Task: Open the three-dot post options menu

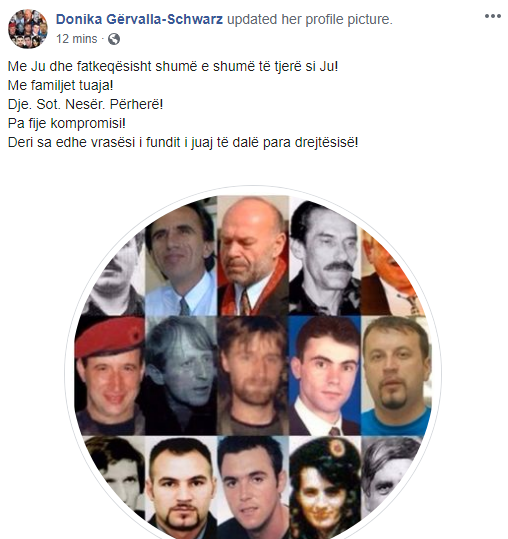Action: pyautogui.click(x=492, y=16)
